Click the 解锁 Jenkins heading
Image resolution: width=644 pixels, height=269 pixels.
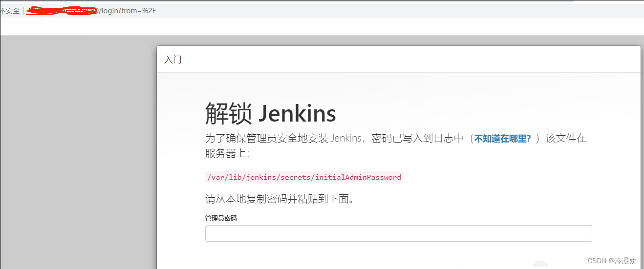(270, 114)
